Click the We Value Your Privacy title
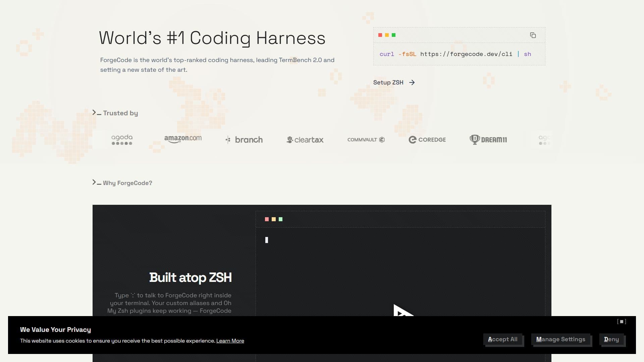This screenshot has height=362, width=644. click(x=55, y=329)
